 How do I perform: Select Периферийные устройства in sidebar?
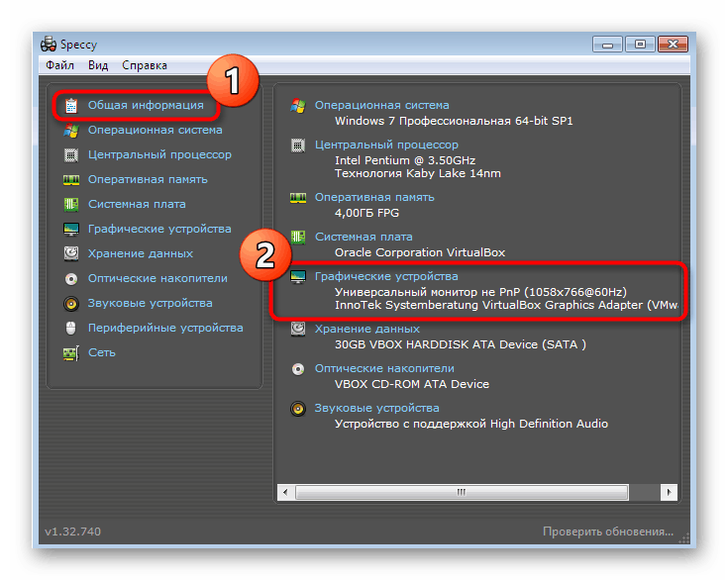165,328
